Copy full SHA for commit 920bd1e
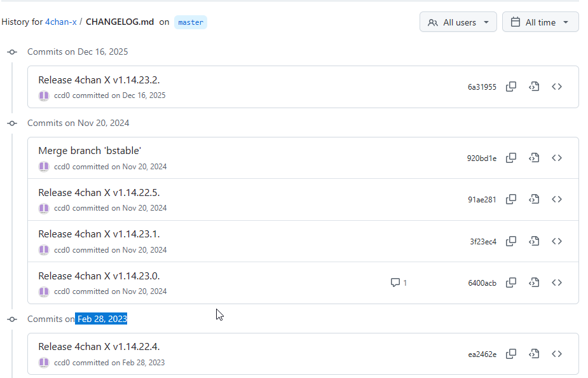This screenshot has height=378, width=588. click(x=510, y=158)
